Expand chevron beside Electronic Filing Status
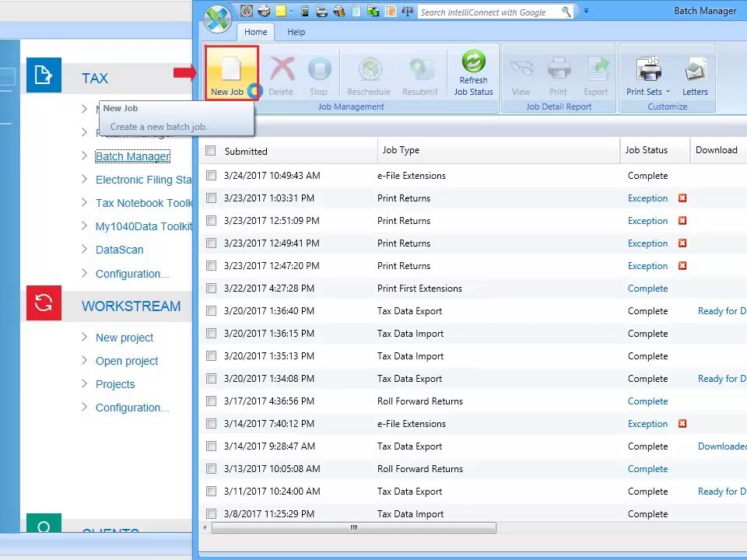 point(84,179)
